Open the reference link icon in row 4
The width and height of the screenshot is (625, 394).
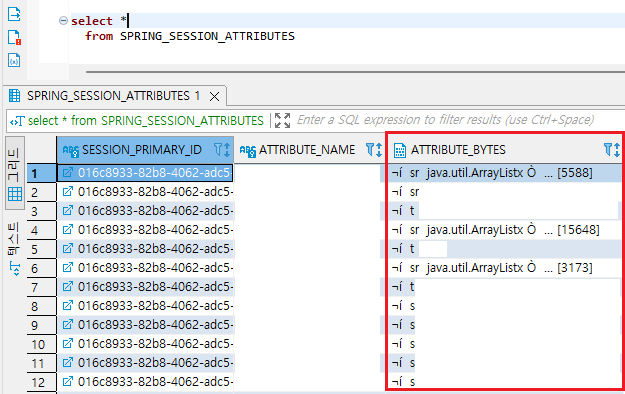[x=68, y=229]
